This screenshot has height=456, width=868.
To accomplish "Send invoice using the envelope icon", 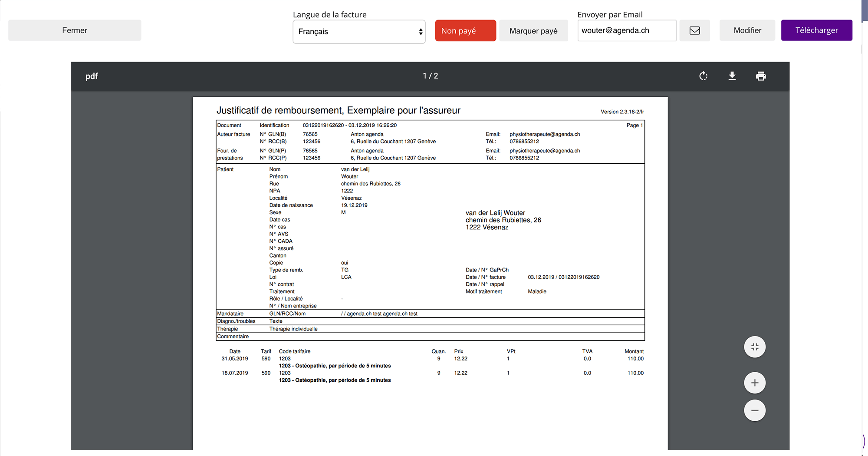I will click(694, 30).
